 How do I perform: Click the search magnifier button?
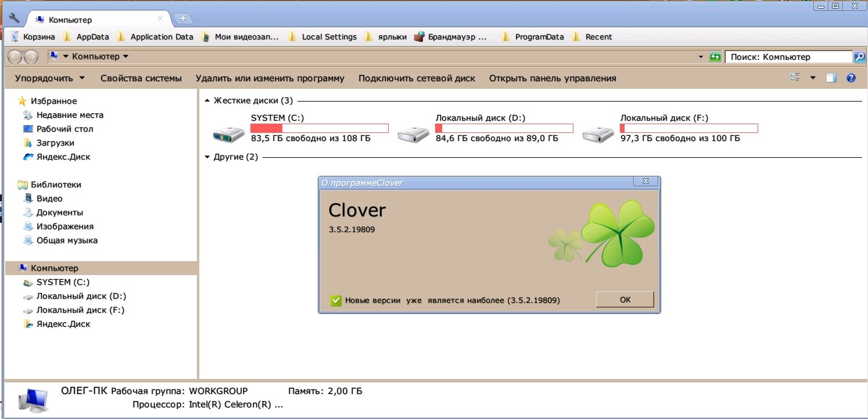pyautogui.click(x=859, y=57)
